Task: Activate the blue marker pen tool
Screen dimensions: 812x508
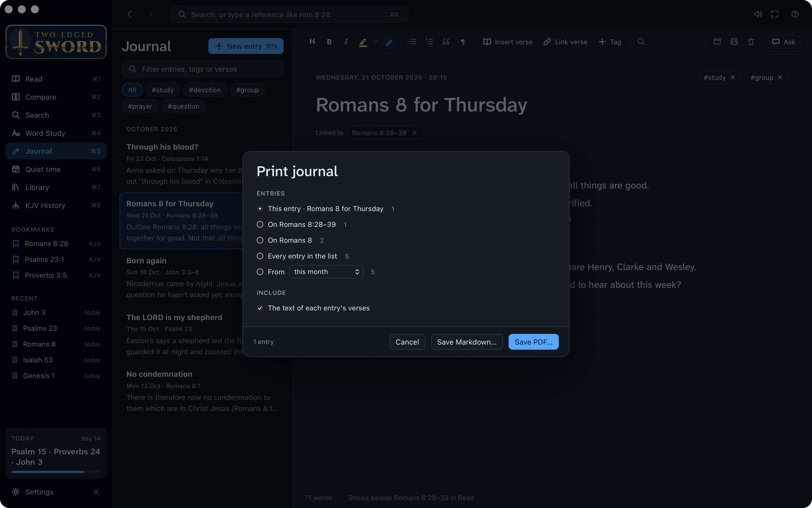Action: pos(389,42)
